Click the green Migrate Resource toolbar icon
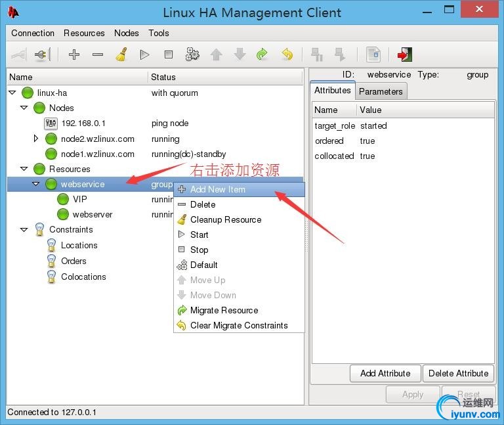504x425 pixels. pyautogui.click(x=262, y=55)
